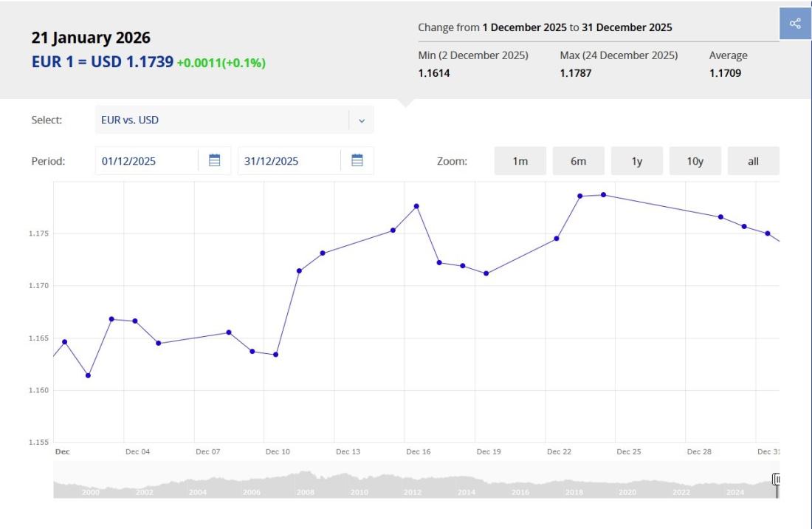Select the highest data point on Dec 24

(603, 195)
